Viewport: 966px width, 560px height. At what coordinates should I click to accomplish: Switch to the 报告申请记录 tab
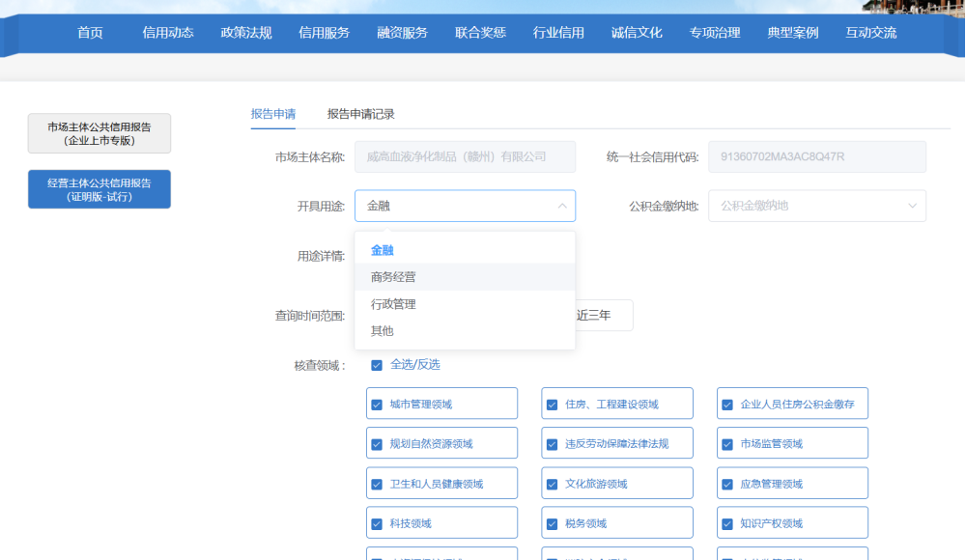pyautogui.click(x=360, y=114)
